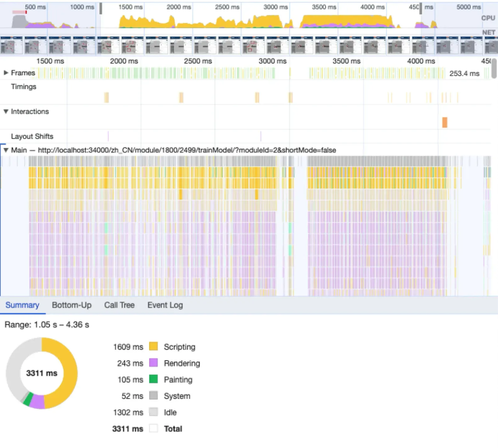Click the yellow Scripting legend swatch
This screenshot has height=448, width=498.
tap(153, 347)
